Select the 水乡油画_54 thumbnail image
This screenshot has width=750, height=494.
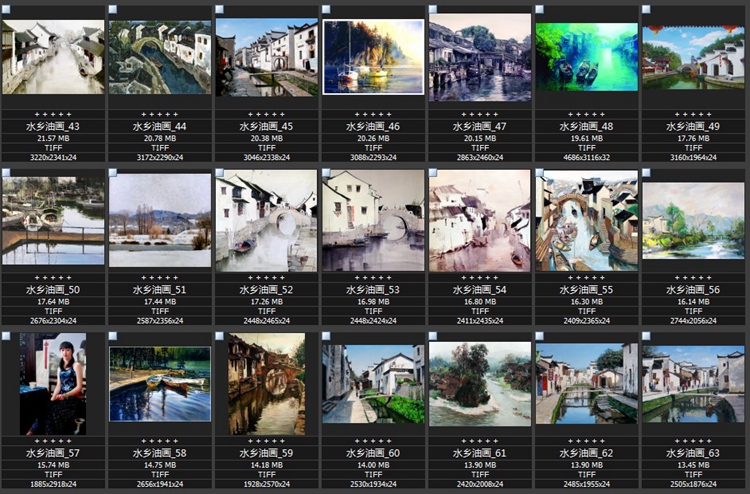click(x=480, y=220)
